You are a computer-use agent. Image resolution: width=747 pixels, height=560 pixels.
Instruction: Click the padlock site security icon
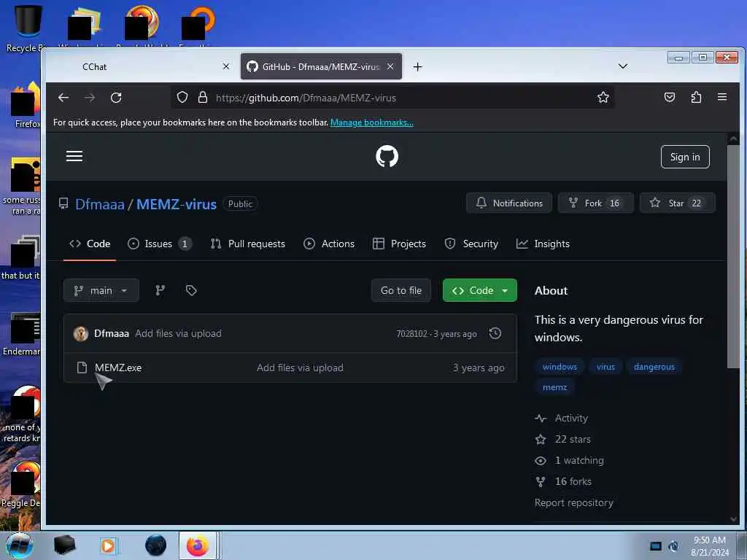tap(203, 98)
